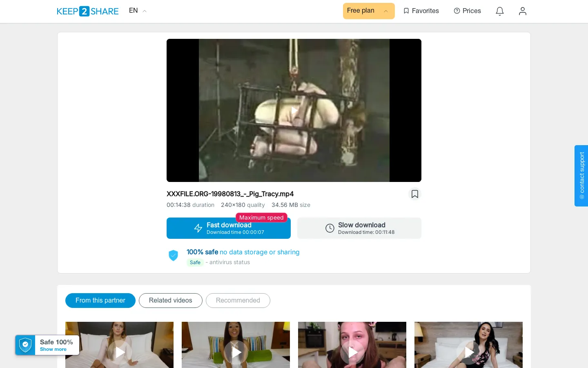The height and width of the screenshot is (368, 588).
Task: Click the green Safe antivirus badge
Action: tap(195, 263)
